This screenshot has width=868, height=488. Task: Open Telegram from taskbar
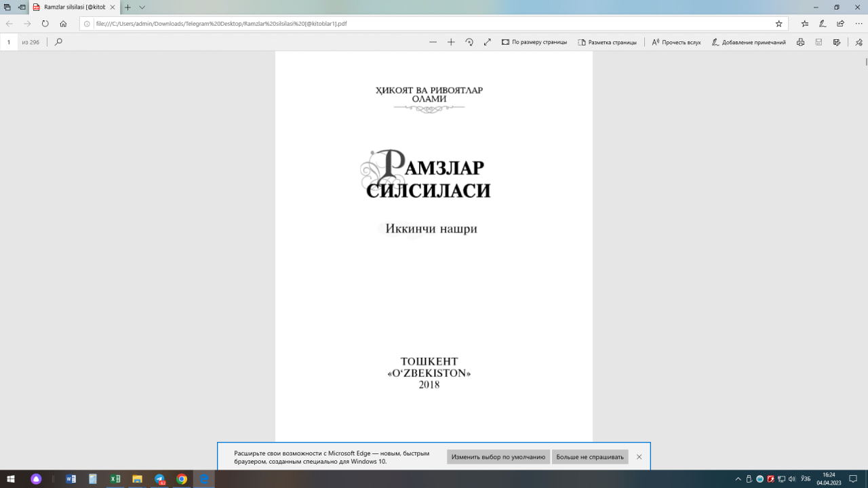pos(159,479)
